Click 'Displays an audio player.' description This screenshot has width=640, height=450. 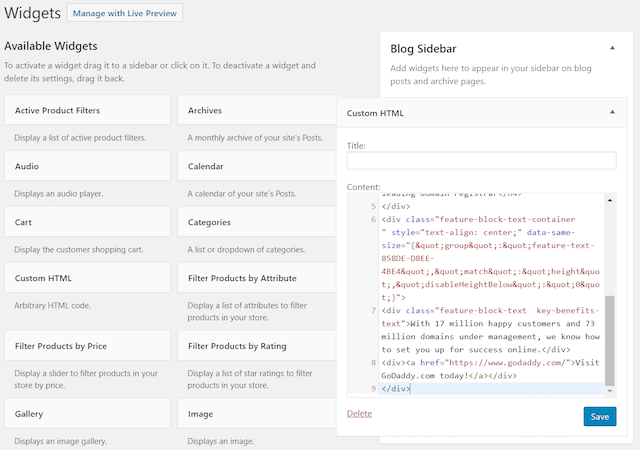58,194
